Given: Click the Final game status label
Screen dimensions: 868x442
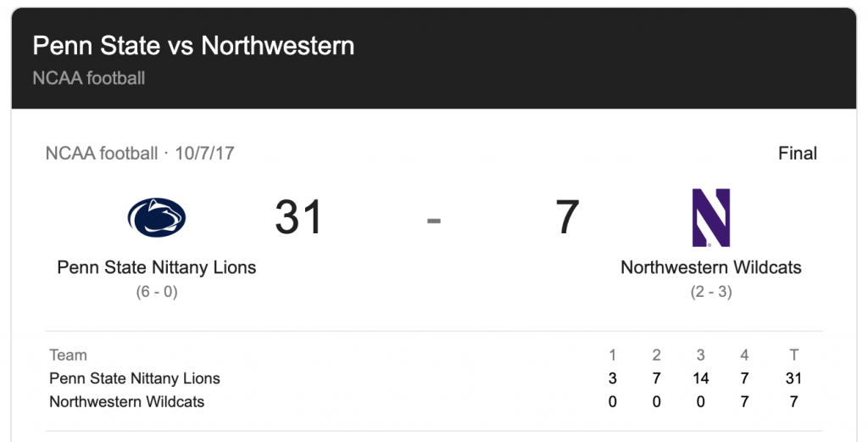Looking at the screenshot, I should pos(797,154).
